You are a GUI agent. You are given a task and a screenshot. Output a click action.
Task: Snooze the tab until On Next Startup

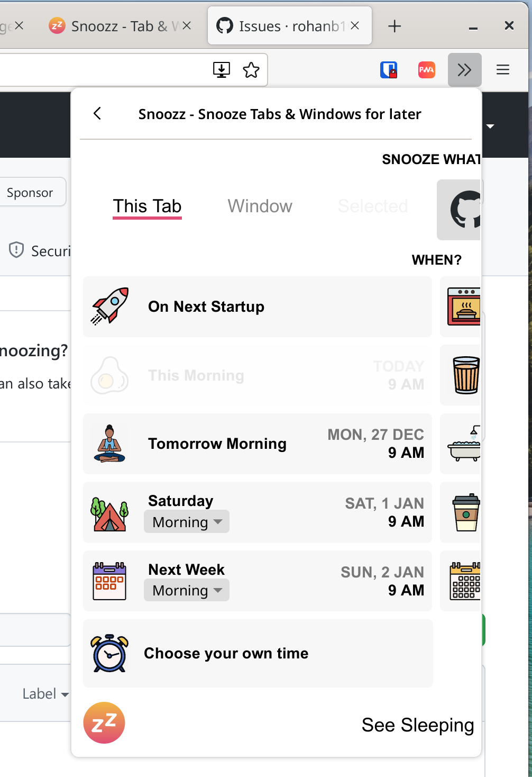pyautogui.click(x=257, y=306)
